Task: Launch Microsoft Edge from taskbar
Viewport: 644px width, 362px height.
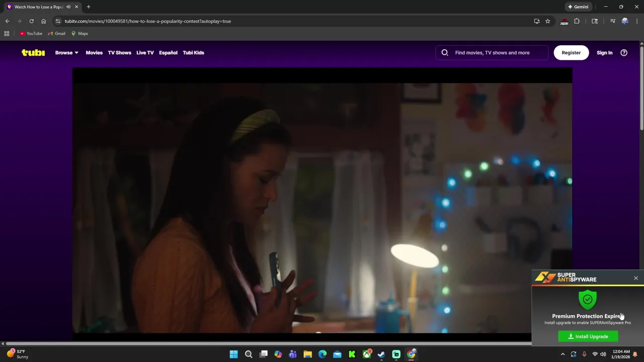Action: (x=323, y=354)
